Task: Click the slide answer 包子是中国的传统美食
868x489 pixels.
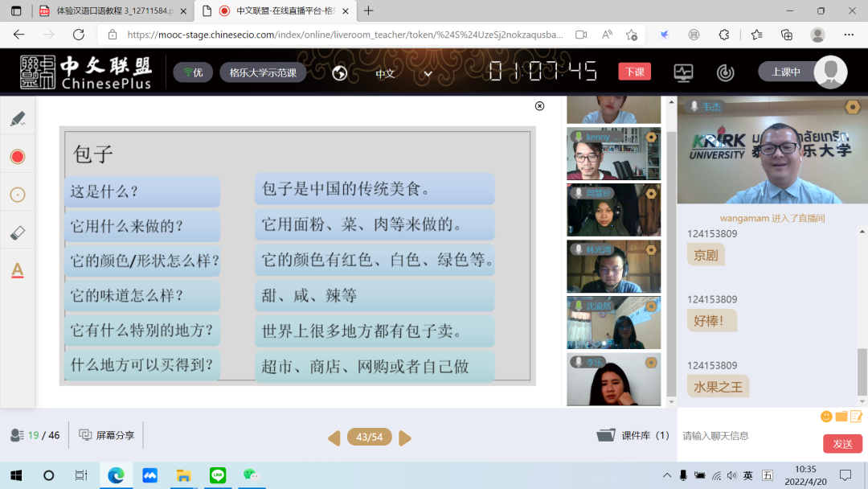Action: 375,189
